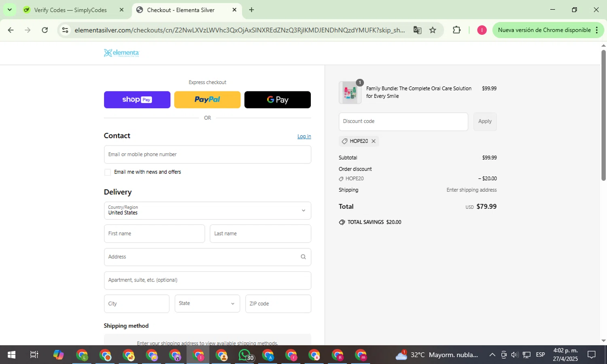The image size is (607, 364).
Task: Check Email me with news and offers
Action: [108, 172]
